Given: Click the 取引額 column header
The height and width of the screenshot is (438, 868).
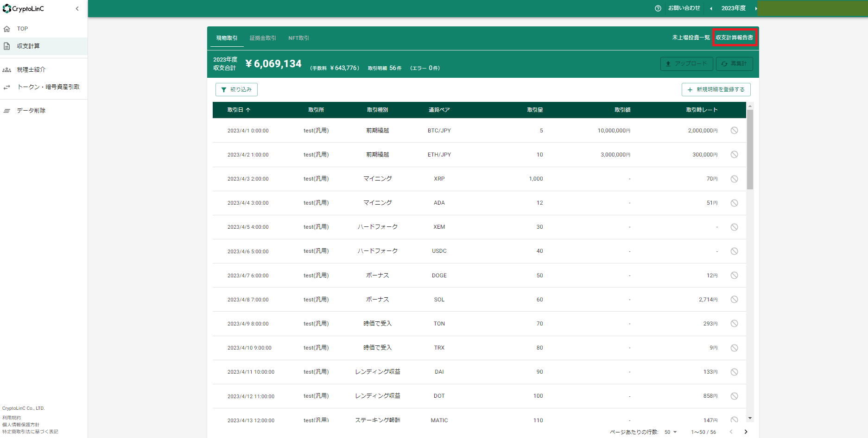Looking at the screenshot, I should (622, 110).
